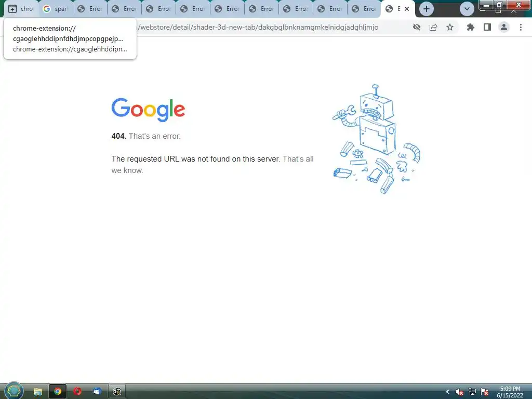Image resolution: width=532 pixels, height=399 pixels.
Task: Click the "404." error code text
Action: click(119, 136)
